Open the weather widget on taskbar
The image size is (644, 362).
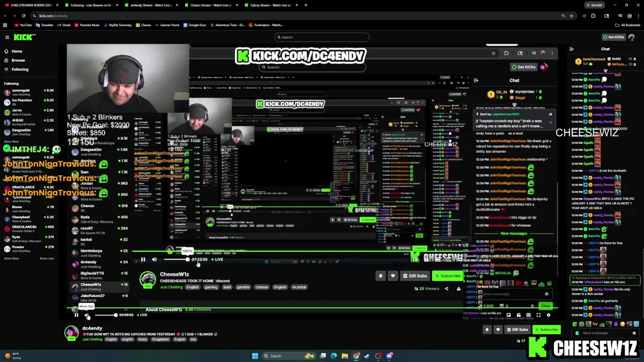[x=12, y=356]
